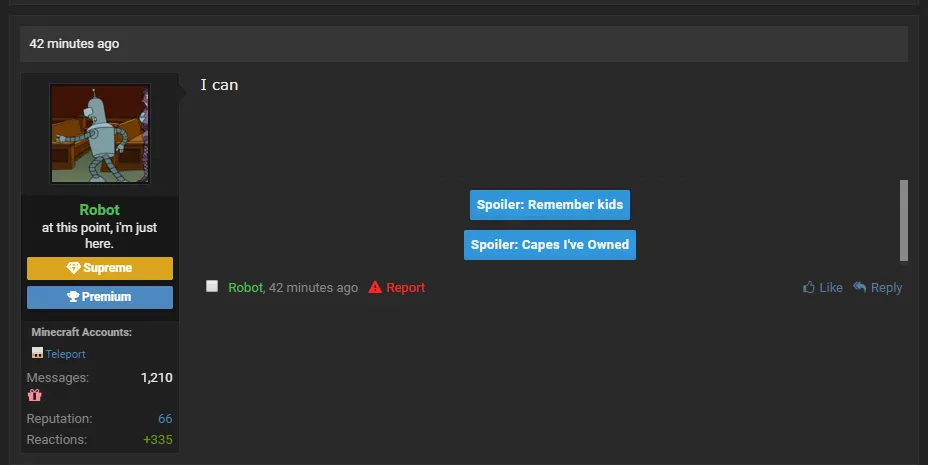928x465 pixels.
Task: Click the trophy icon on the Premium badge
Action: pos(73,297)
